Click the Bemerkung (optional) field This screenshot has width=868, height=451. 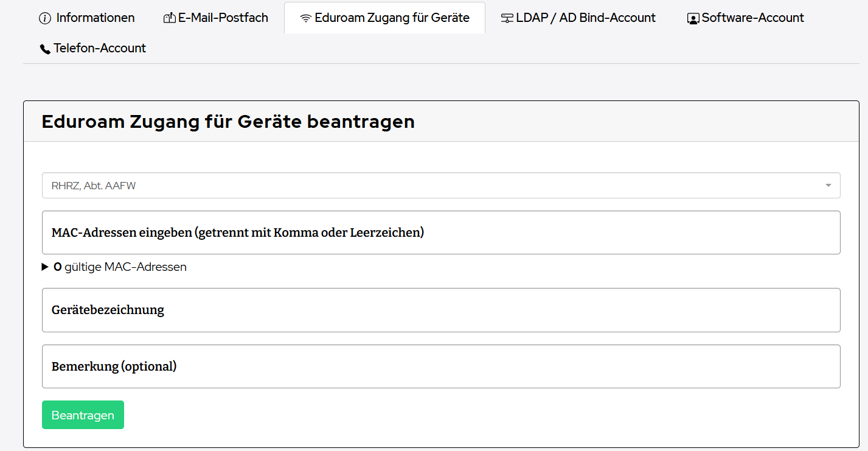tap(441, 366)
